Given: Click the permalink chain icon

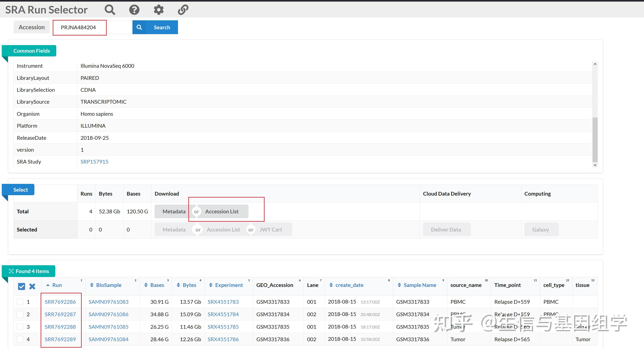Looking at the screenshot, I should point(183,10).
